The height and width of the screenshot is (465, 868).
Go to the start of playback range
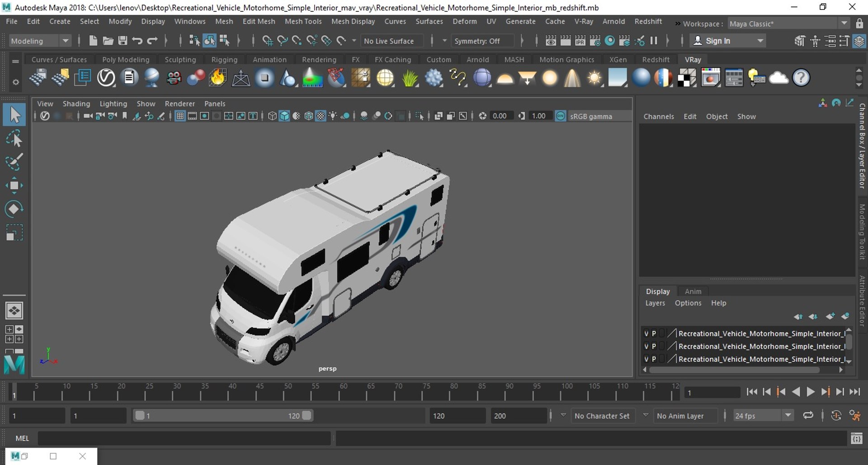pyautogui.click(x=752, y=392)
